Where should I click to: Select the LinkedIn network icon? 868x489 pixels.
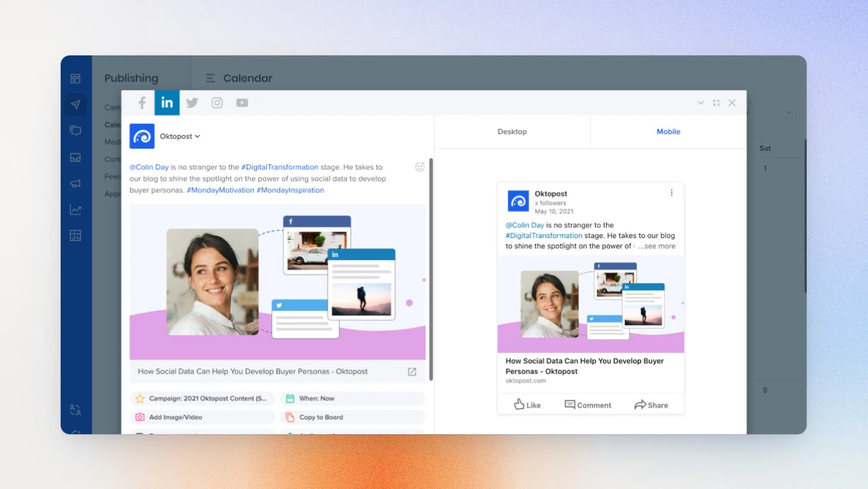click(167, 103)
